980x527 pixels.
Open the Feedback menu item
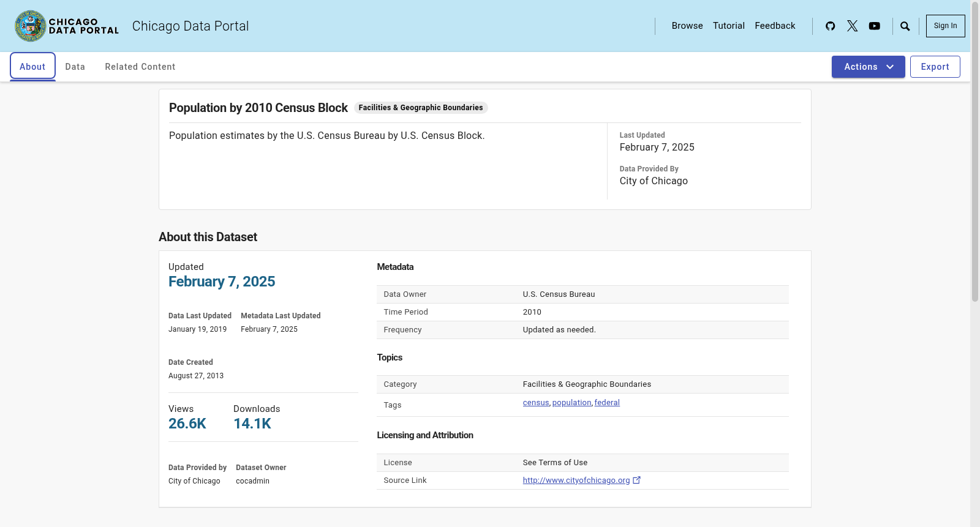[775, 26]
